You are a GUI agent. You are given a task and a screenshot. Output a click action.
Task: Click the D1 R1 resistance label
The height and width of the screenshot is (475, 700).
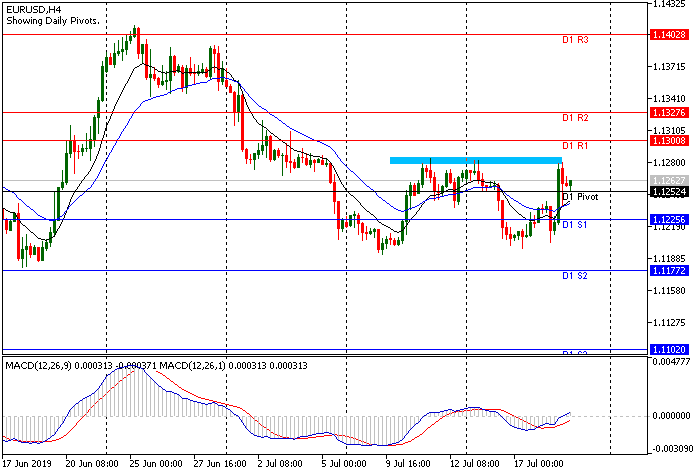click(x=574, y=146)
